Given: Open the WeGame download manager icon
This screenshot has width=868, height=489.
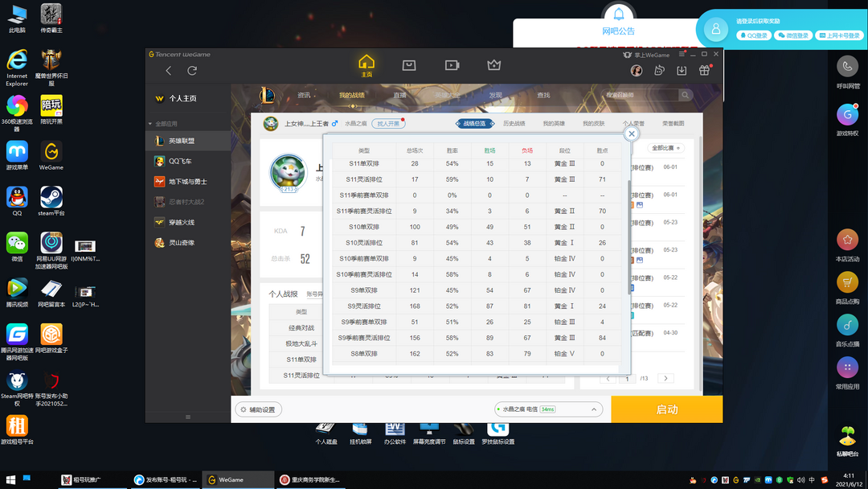Looking at the screenshot, I should (682, 70).
